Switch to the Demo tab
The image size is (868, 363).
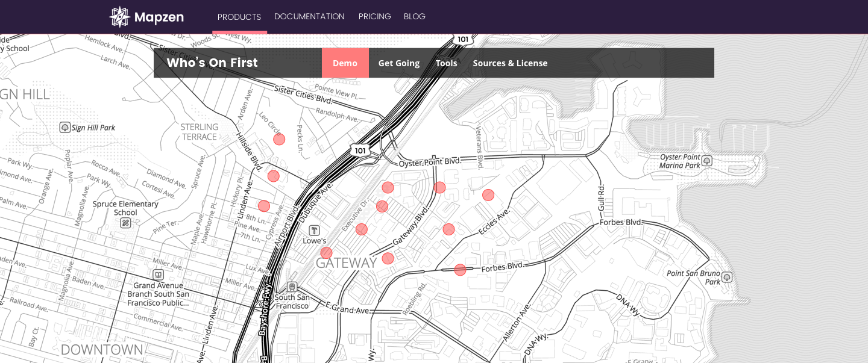tap(345, 63)
